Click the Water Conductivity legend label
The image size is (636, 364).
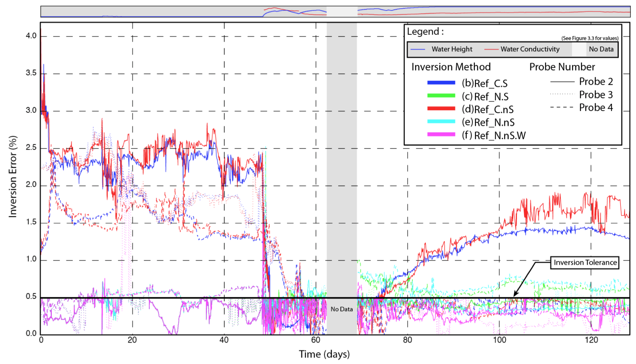(x=530, y=49)
